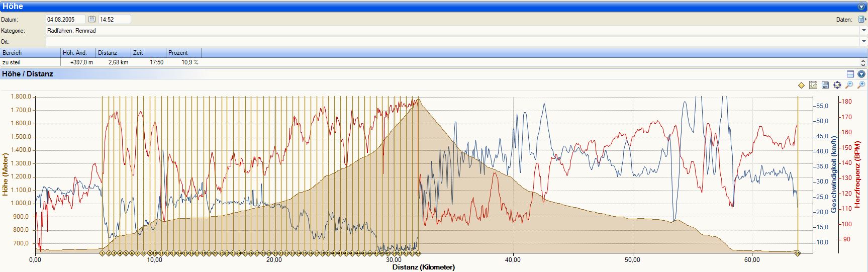Click the date field showing 04.08.2005
This screenshot has height=272, width=868.
click(66, 20)
